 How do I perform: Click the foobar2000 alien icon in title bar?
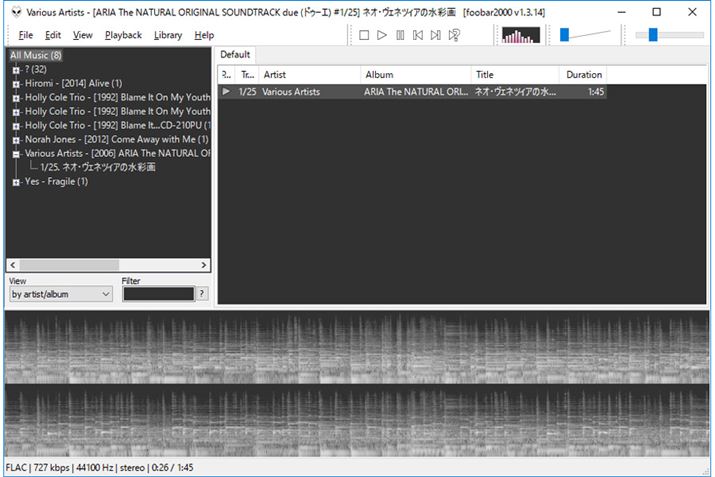(16, 12)
